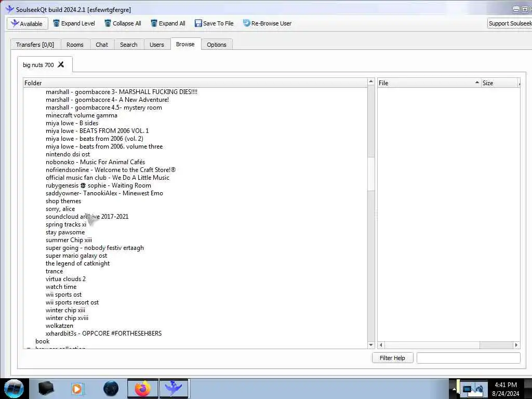Switch to the Options tab
This screenshot has width=532, height=399.
(x=217, y=45)
